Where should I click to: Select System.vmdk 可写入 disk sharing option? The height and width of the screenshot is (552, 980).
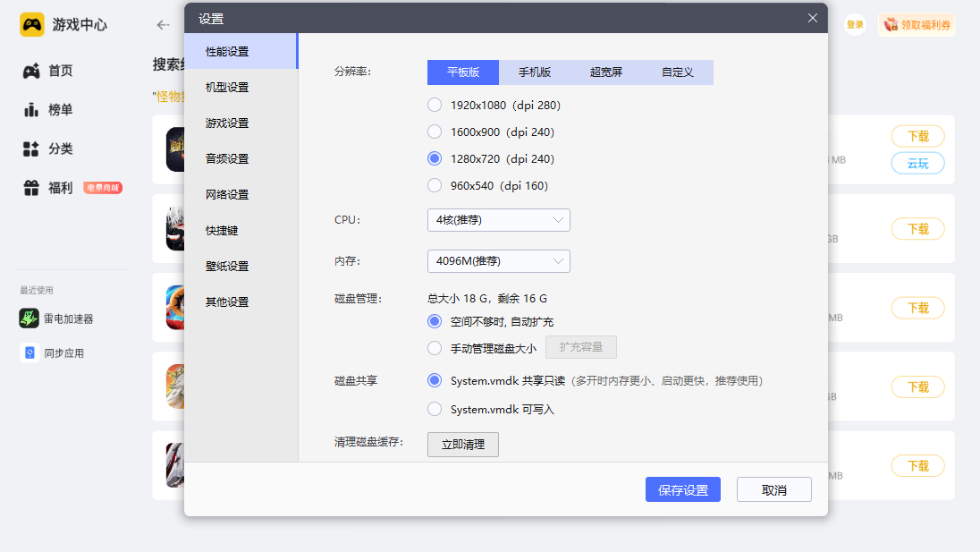click(435, 409)
